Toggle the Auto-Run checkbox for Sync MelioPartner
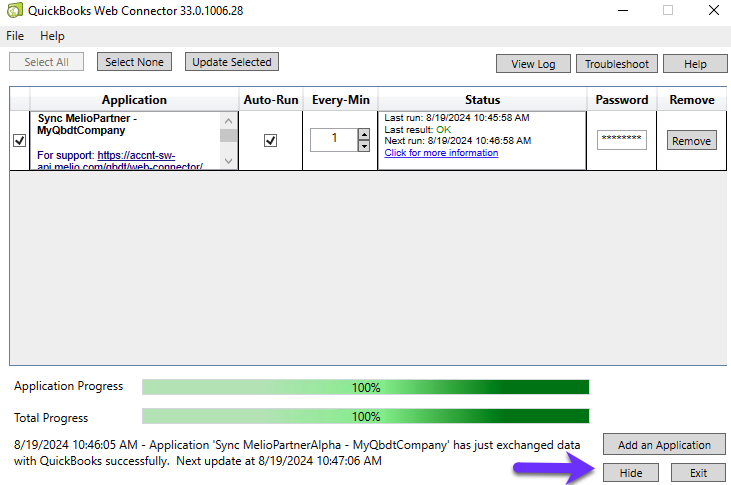The width and height of the screenshot is (731, 485). click(x=270, y=140)
